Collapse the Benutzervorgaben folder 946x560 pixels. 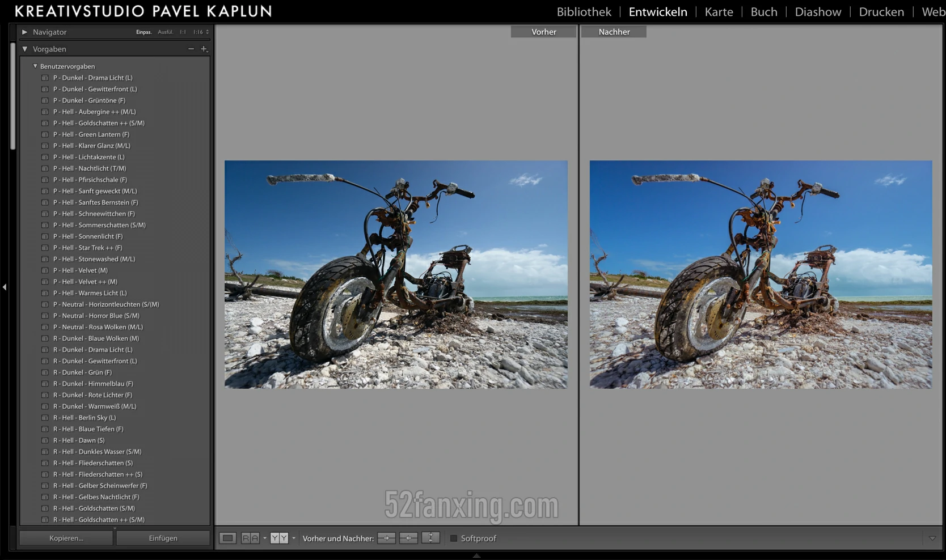click(x=35, y=66)
